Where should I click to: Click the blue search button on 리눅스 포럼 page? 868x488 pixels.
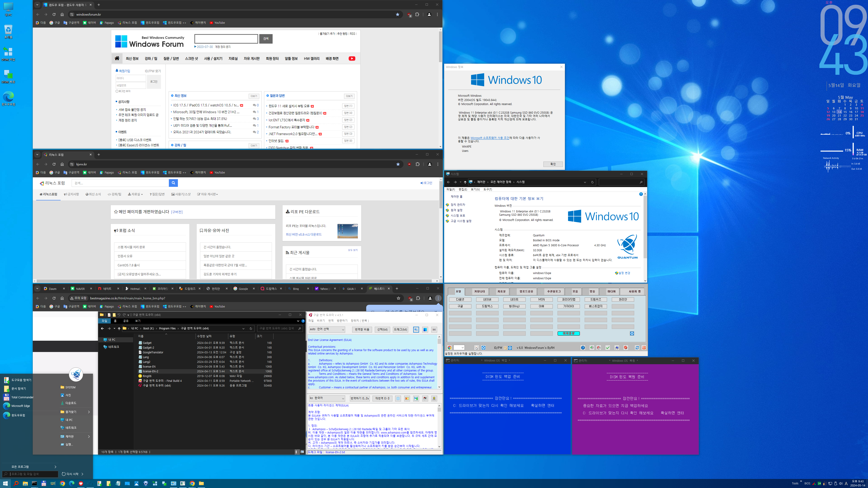tap(173, 183)
